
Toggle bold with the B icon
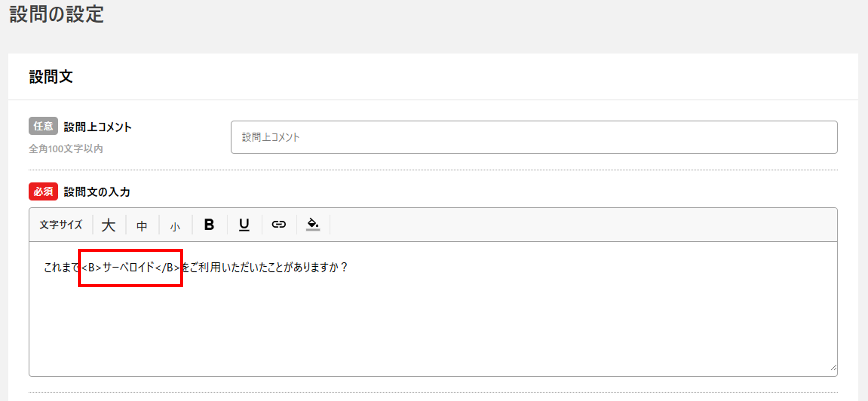[x=209, y=225]
